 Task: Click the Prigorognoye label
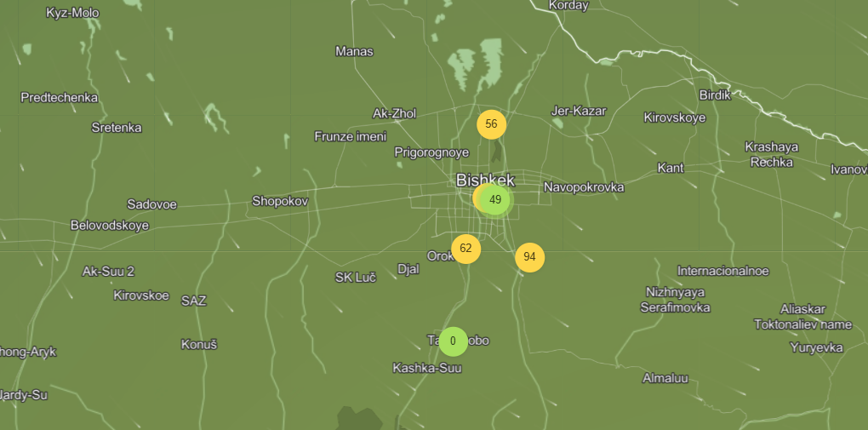431,152
